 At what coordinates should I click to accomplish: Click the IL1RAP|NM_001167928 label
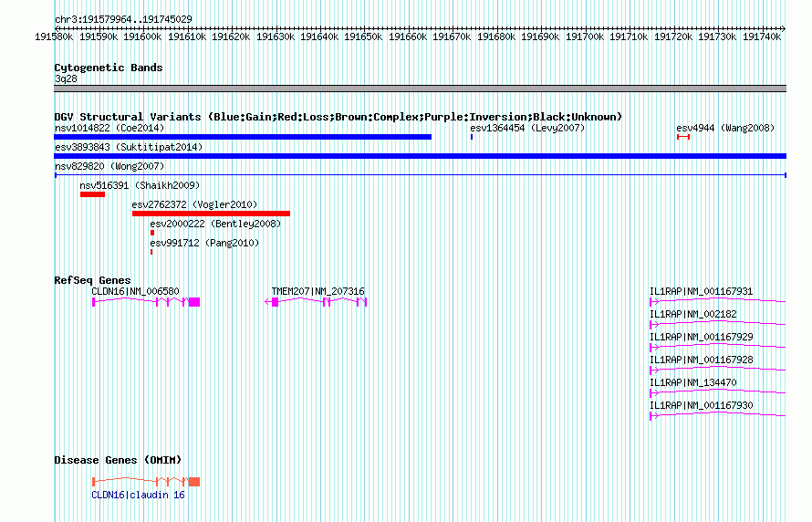pos(702,360)
